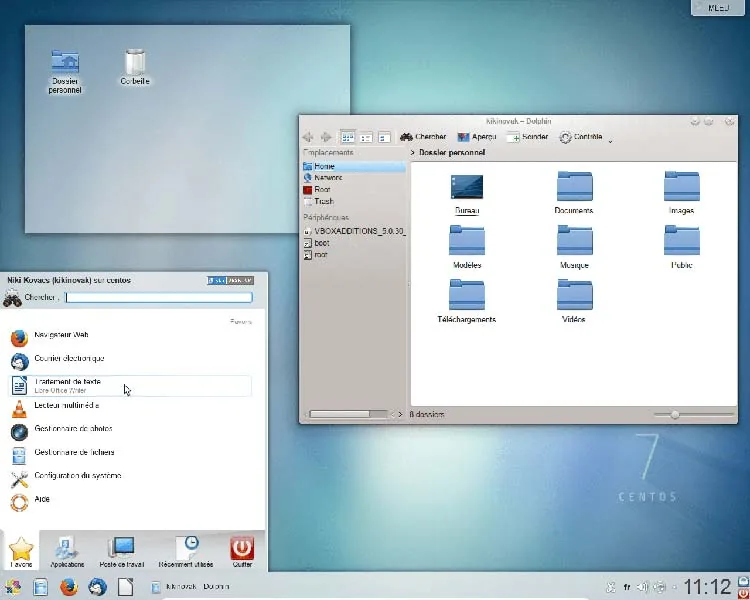Image resolution: width=750 pixels, height=600 pixels.
Task: Click the desktop toolbox button top right
Action: [x=718, y=7]
